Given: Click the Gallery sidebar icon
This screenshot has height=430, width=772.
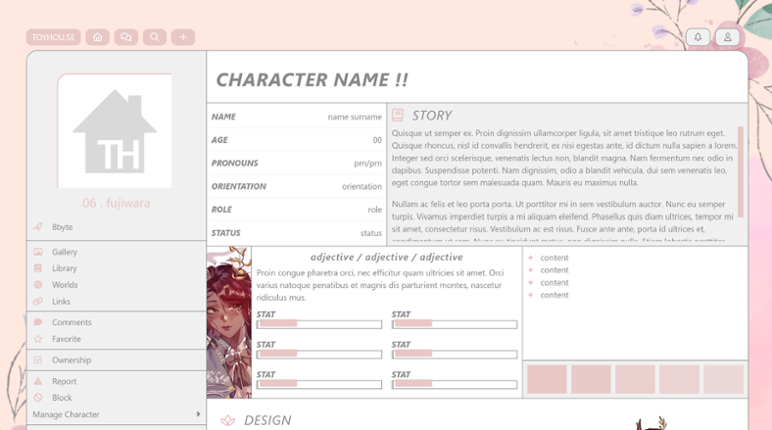Looking at the screenshot, I should click(38, 252).
